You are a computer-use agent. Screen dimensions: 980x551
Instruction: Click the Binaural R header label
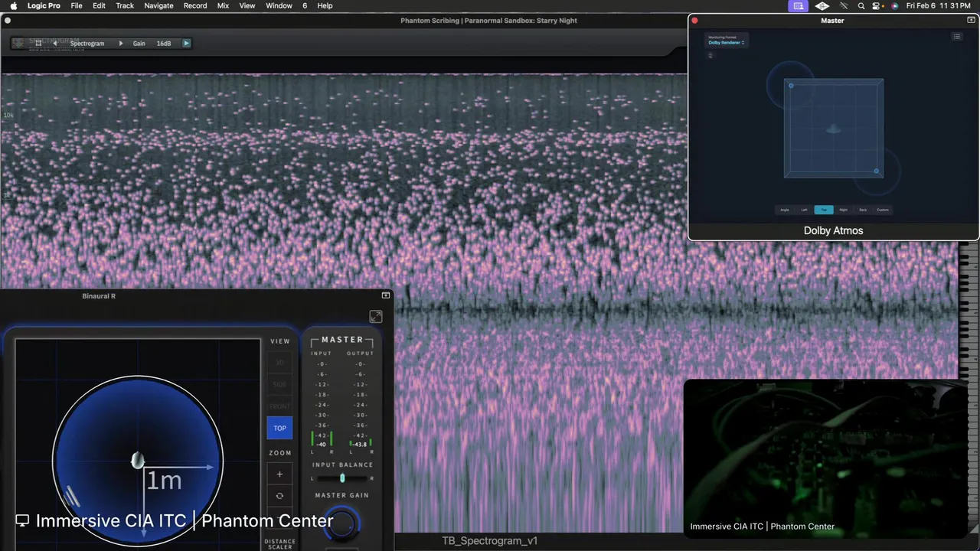99,295
